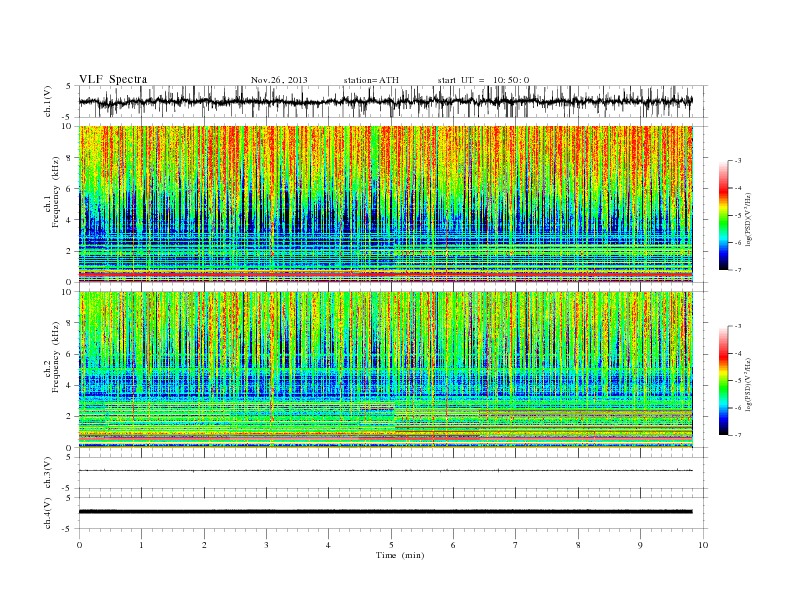The width and height of the screenshot is (792, 612).
Task: Click the ch.2 PSD color scale bar
Action: [724, 381]
